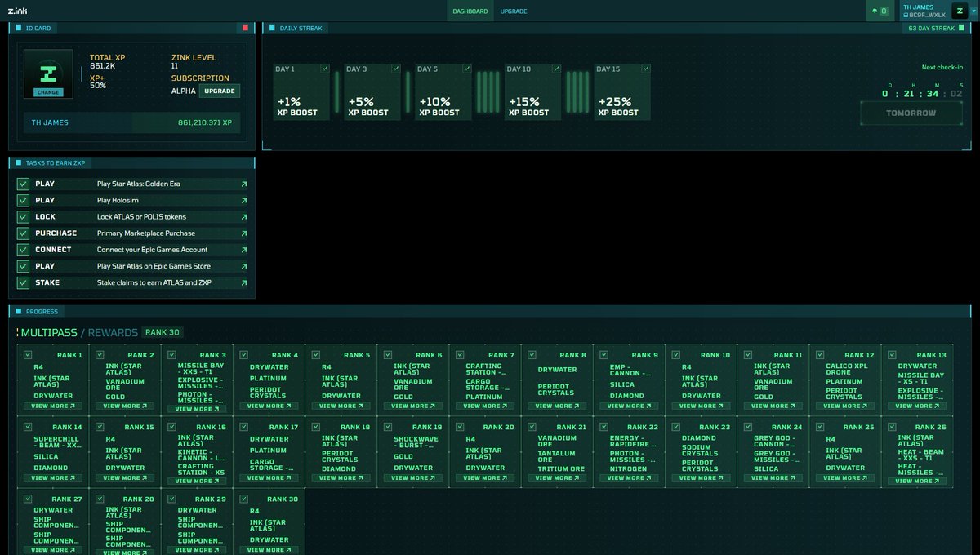Click the red square icon on ID CARD header
The image size is (980, 555).
tap(245, 28)
